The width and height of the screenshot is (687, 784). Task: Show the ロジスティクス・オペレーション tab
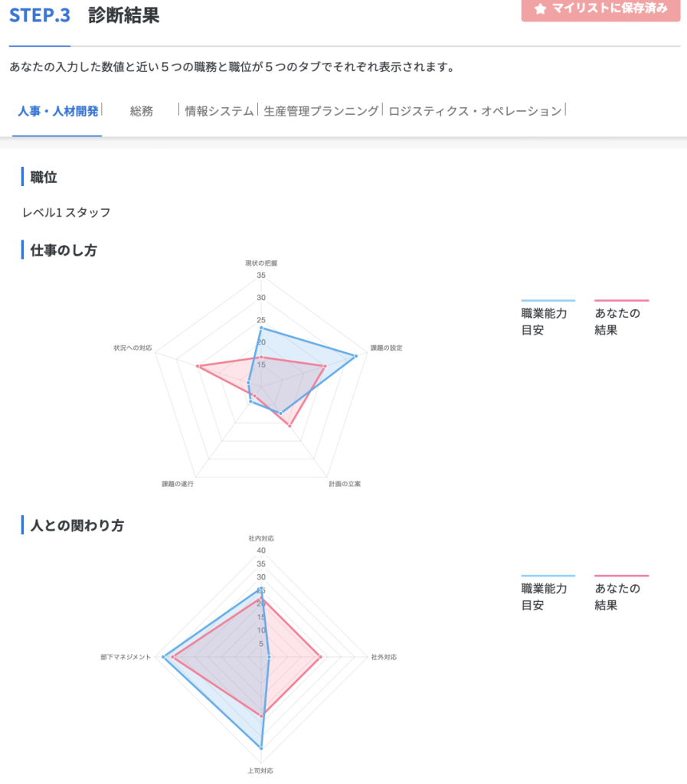[475, 111]
